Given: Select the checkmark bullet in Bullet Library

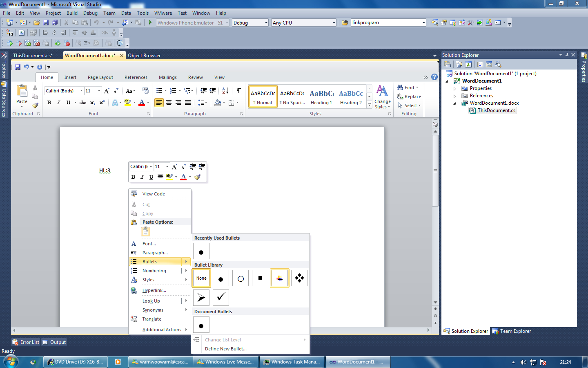Looking at the screenshot, I should tap(220, 297).
